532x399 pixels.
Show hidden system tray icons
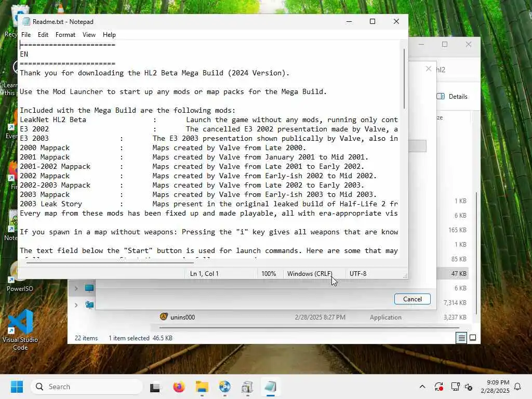(422, 387)
